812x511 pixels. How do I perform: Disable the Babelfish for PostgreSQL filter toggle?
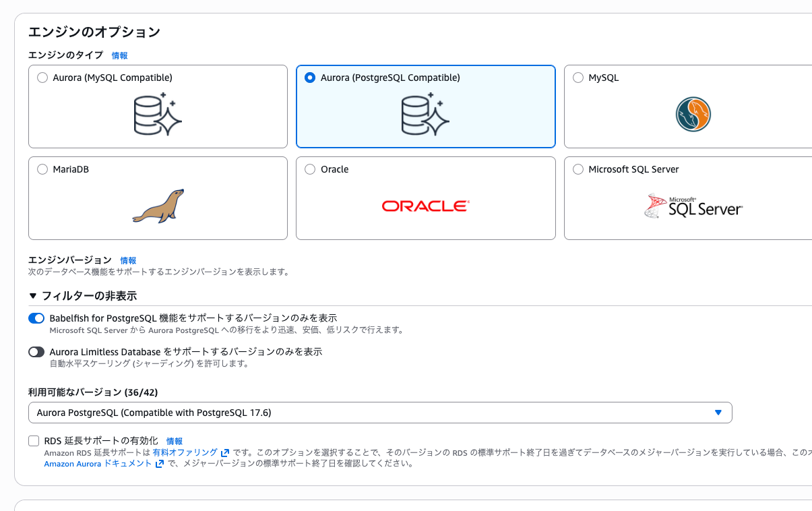(36, 318)
